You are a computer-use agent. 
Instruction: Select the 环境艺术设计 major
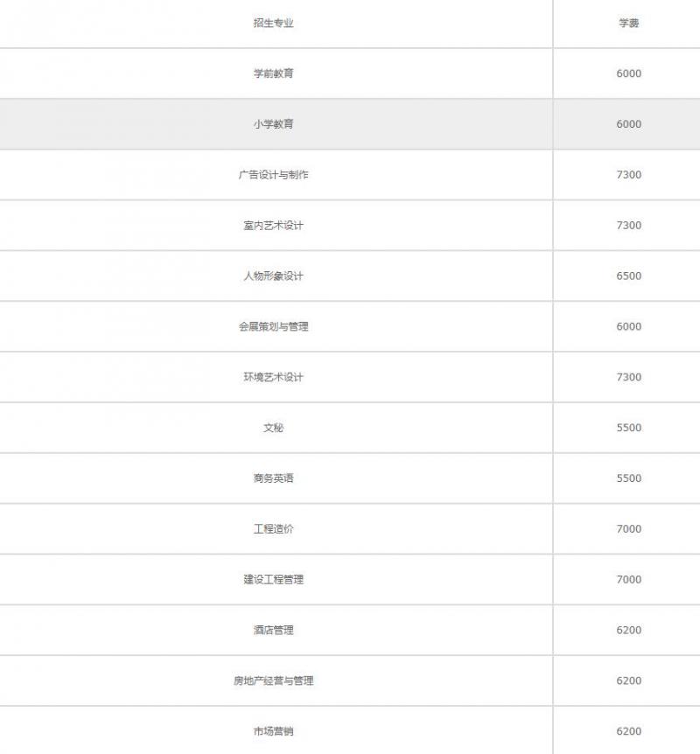click(x=274, y=378)
